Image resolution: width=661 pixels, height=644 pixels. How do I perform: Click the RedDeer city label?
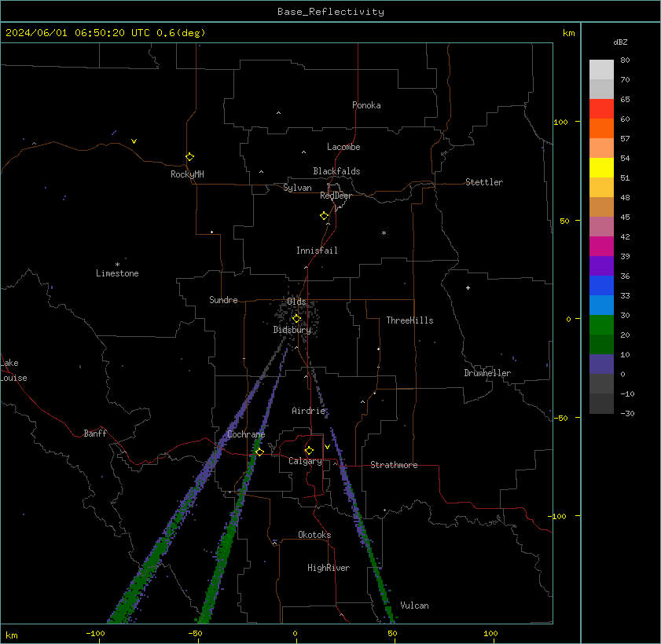pos(336,196)
